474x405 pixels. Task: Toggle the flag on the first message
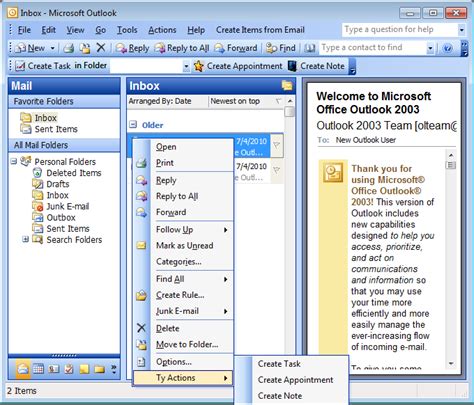277,145
